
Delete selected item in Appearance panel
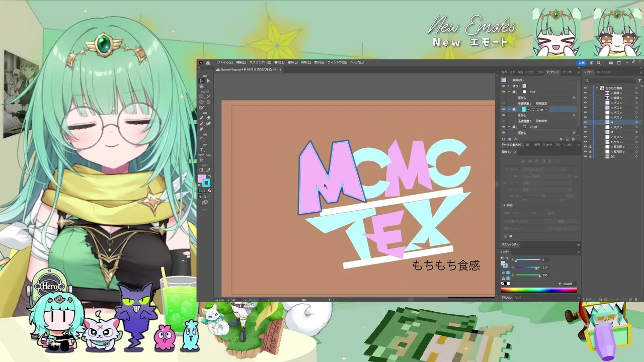(x=573, y=139)
